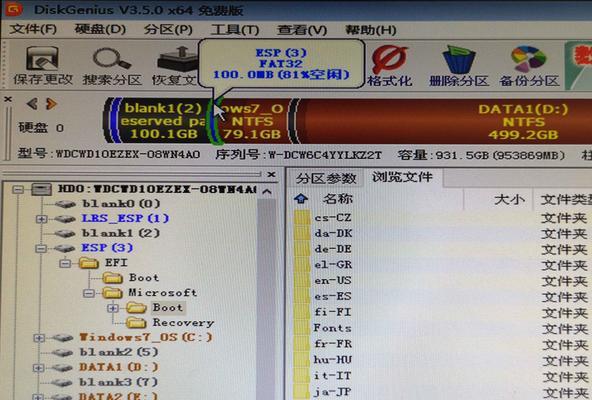This screenshot has width=592, height=400.
Task: Open the 查看(V) menu
Action: [302, 29]
